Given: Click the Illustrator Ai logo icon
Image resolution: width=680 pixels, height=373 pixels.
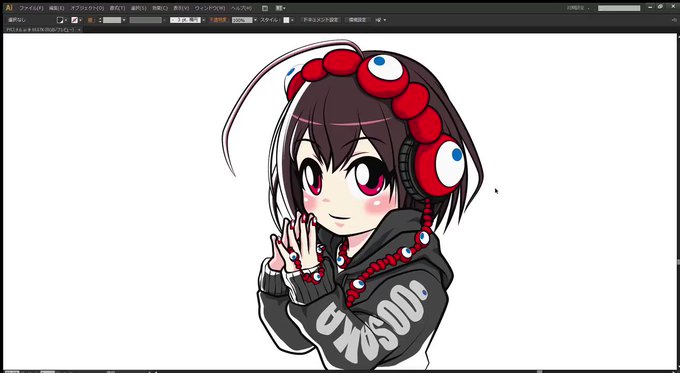Looking at the screenshot, I should tap(9, 8).
